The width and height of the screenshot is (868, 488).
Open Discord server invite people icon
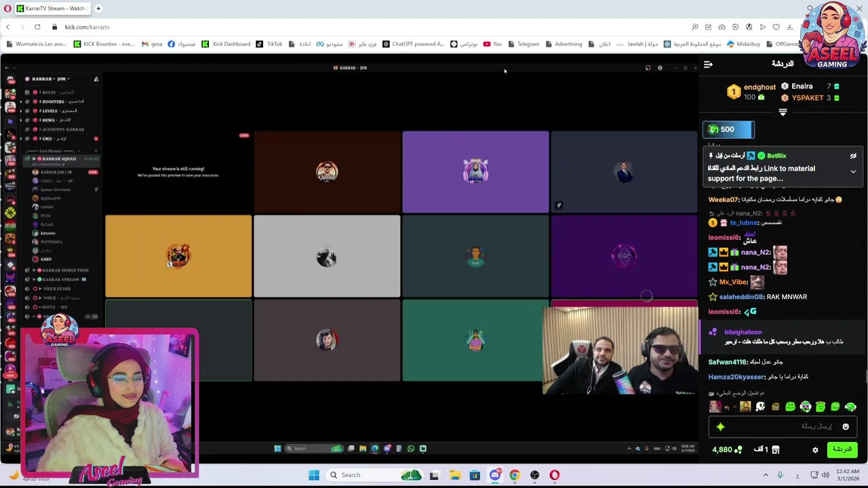point(96,79)
